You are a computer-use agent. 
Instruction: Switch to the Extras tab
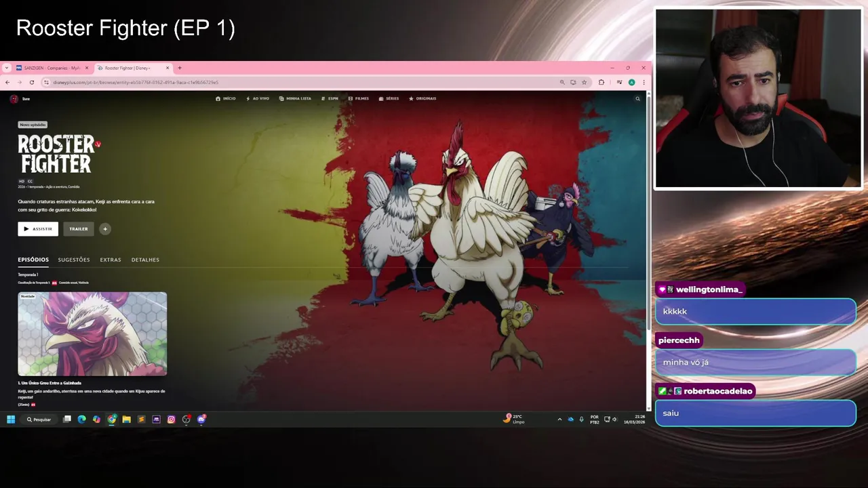click(111, 260)
